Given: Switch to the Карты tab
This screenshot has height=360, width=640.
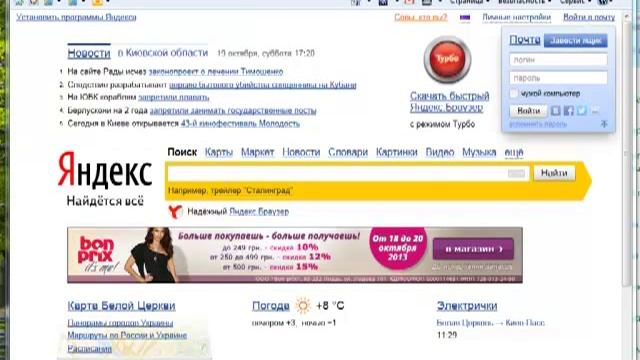Looking at the screenshot, I should (x=219, y=152).
